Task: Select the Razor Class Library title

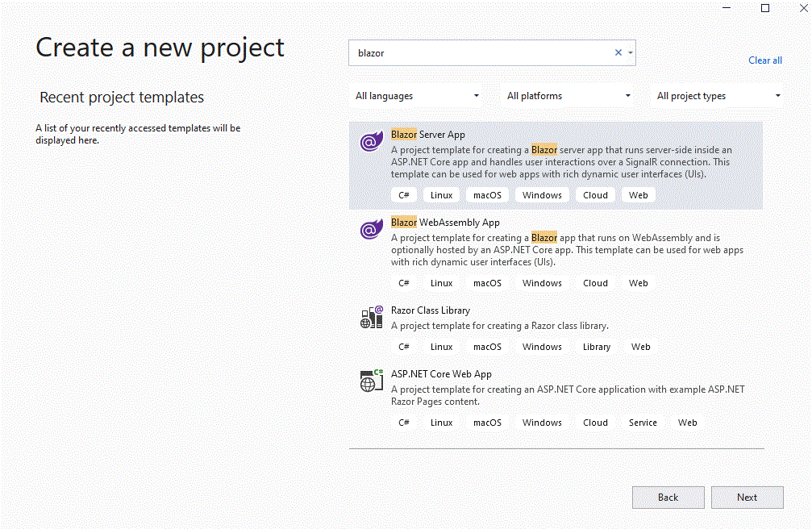Action: 431,310
